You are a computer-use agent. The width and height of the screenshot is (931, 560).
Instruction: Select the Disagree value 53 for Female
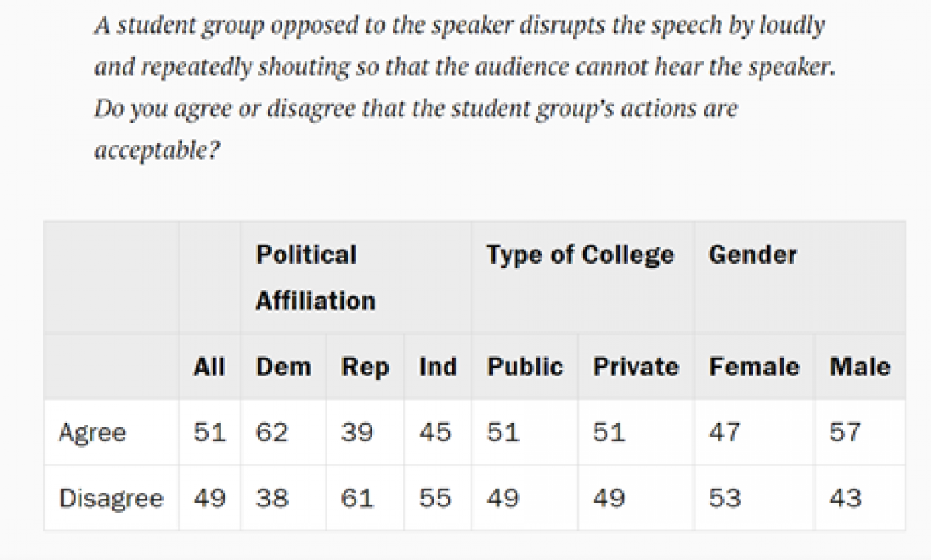pos(725,498)
